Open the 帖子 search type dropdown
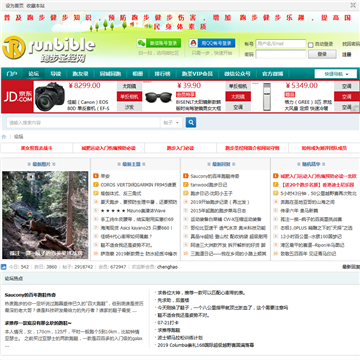The width and height of the screenshot is (360, 360). [171, 123]
